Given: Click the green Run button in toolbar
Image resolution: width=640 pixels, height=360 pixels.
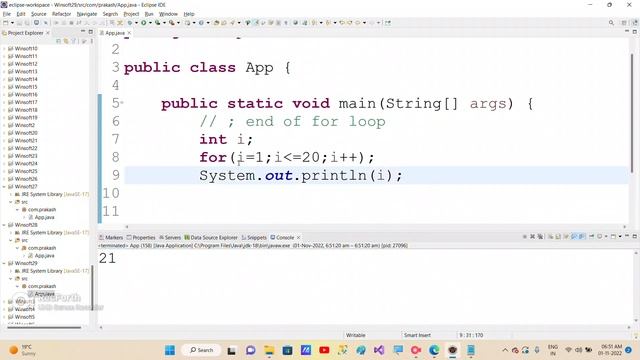Looking at the screenshot, I should (144, 23).
